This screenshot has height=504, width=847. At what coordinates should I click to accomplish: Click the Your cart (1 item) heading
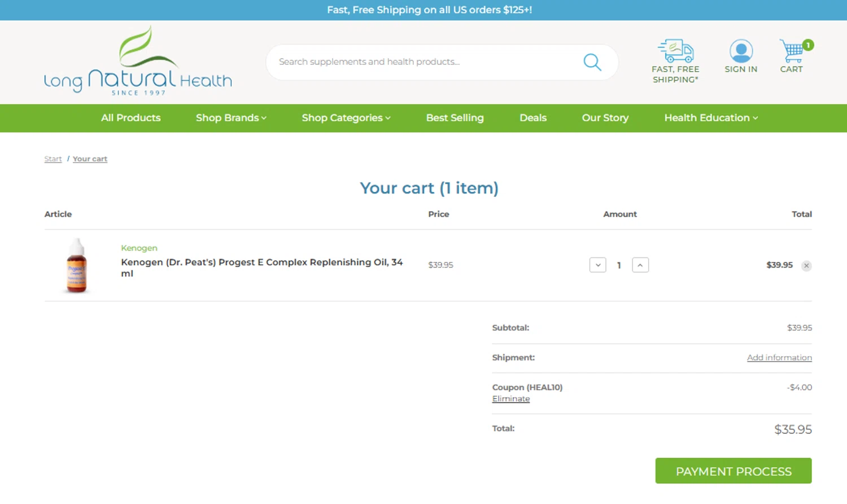(429, 188)
